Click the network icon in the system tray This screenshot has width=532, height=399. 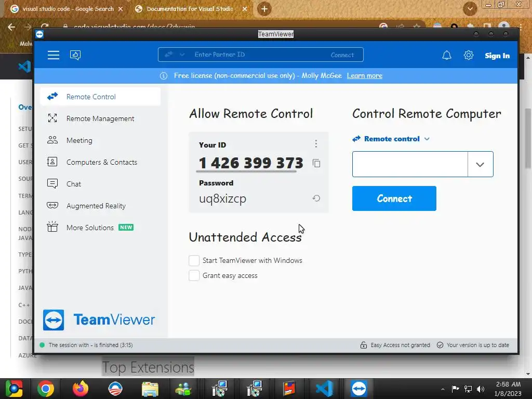[468, 389]
